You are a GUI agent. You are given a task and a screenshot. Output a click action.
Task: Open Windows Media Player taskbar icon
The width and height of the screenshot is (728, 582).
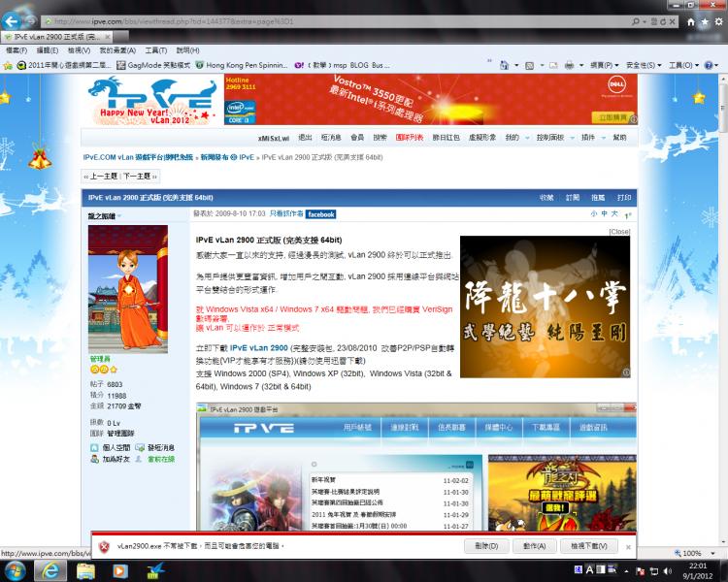pyautogui.click(x=119, y=571)
